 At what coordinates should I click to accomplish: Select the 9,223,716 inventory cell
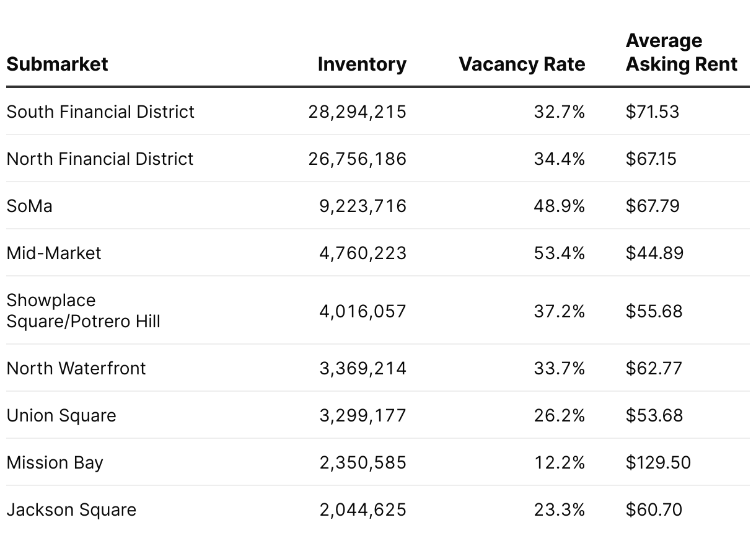(363, 206)
